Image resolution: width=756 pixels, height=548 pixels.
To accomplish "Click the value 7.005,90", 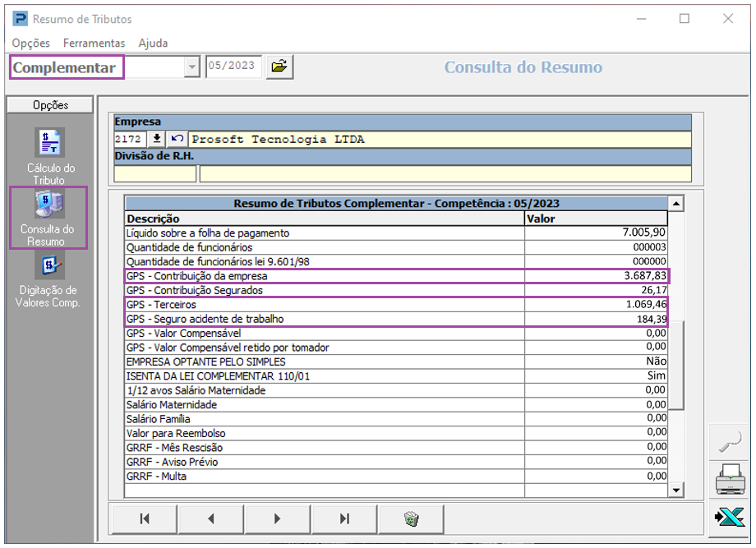I will [x=643, y=233].
